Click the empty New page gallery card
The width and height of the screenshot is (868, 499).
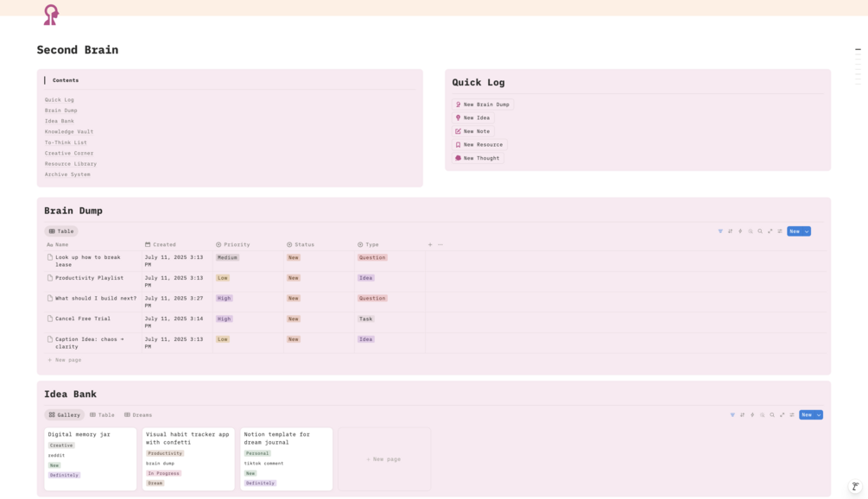point(384,458)
